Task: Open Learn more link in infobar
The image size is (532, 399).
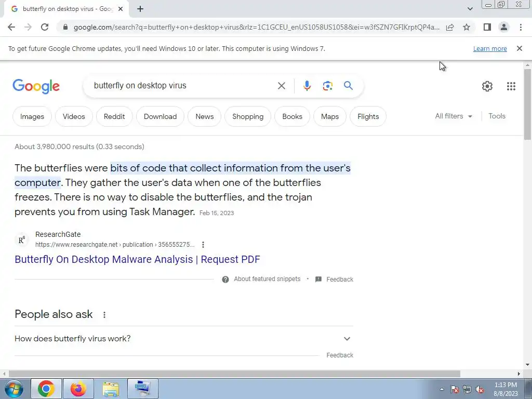Action: 490,48
